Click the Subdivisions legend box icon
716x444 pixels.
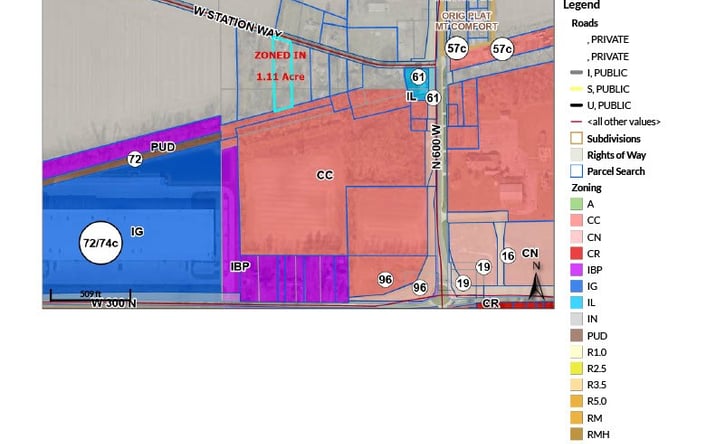click(x=576, y=138)
